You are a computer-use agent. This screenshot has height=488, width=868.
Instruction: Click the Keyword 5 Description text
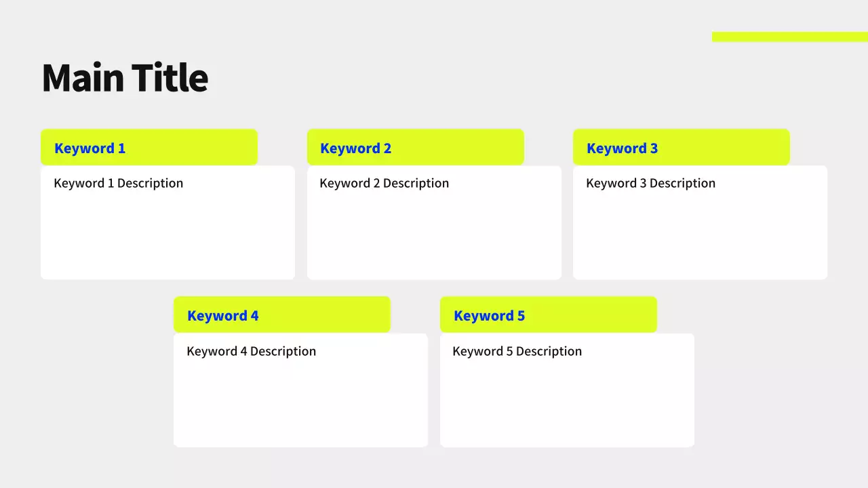click(517, 351)
